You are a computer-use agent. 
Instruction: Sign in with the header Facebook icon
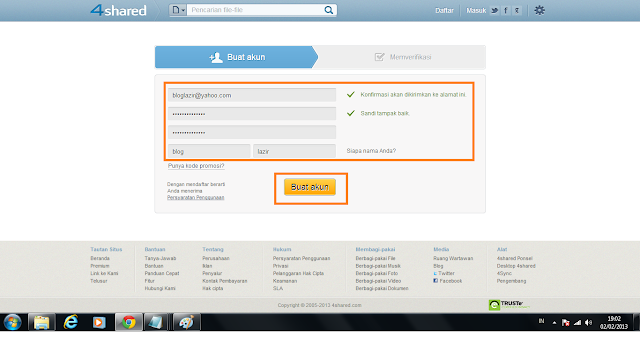coord(506,11)
